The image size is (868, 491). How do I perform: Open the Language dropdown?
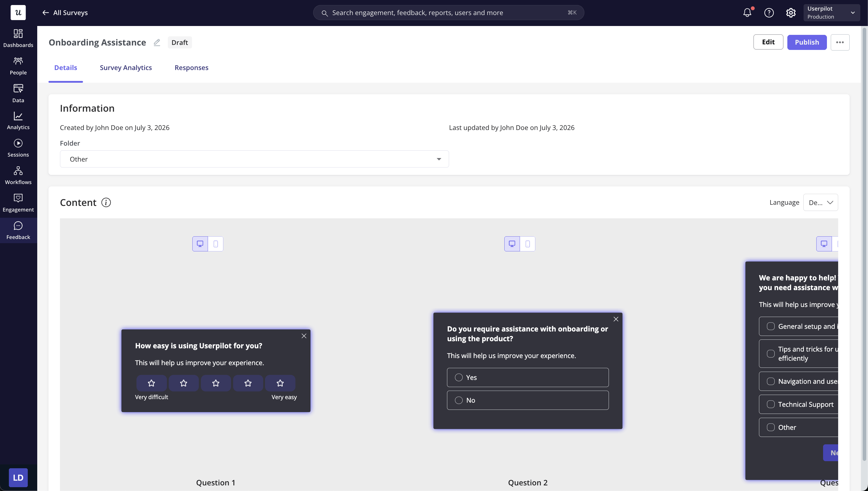[x=820, y=203]
